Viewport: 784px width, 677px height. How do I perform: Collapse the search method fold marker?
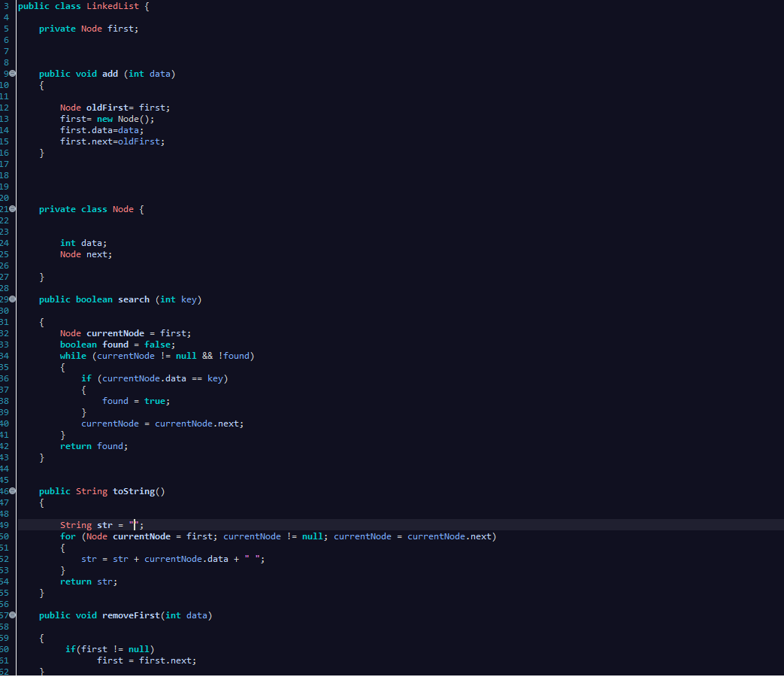click(x=12, y=299)
